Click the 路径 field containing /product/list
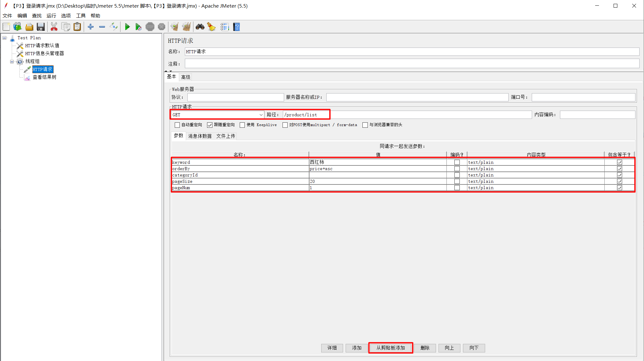644x361 pixels. coord(407,115)
